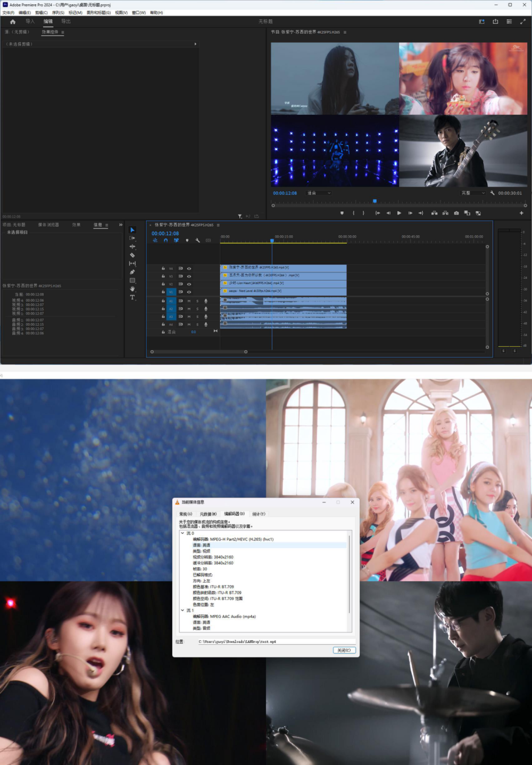Go to the Premiere Home screen icon

click(13, 22)
